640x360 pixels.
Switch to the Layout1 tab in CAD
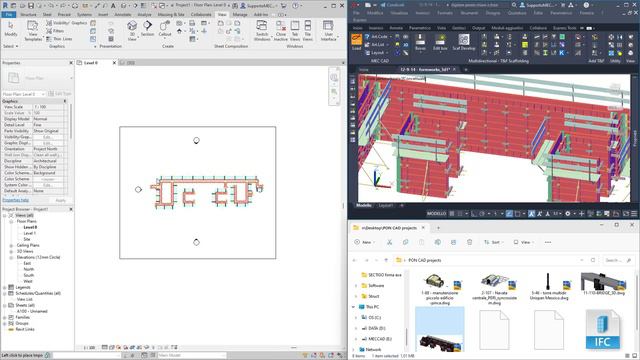[x=386, y=206]
